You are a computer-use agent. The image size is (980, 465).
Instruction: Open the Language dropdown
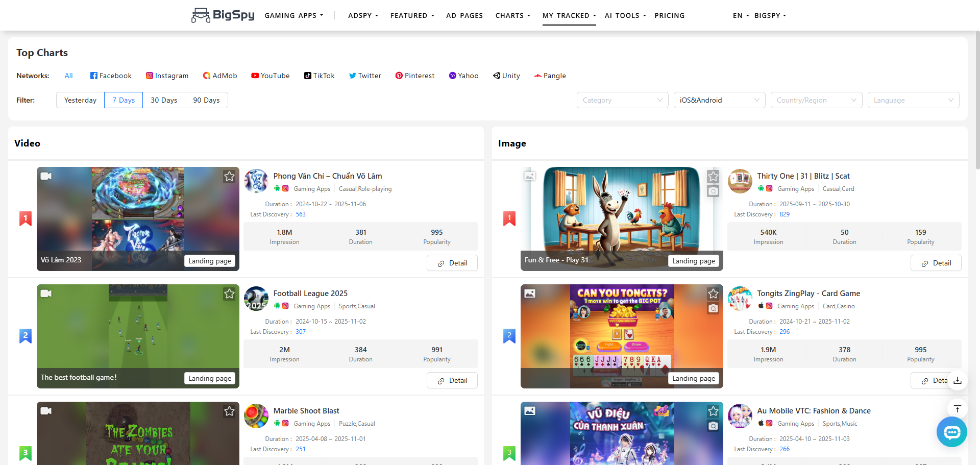coord(913,100)
